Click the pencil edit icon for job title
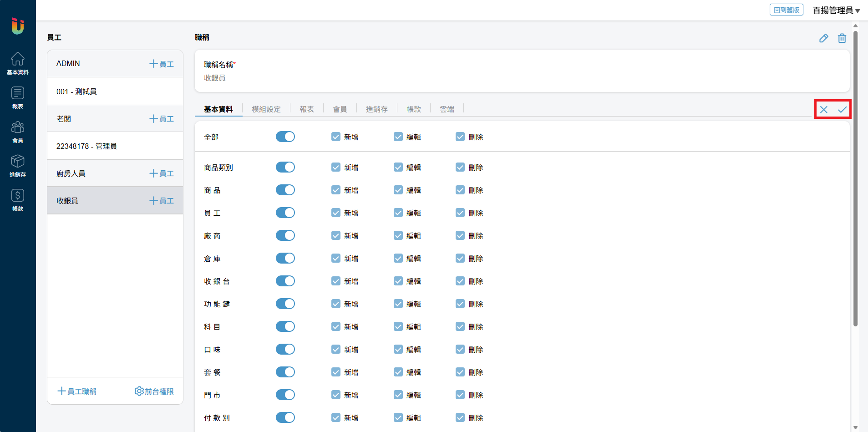This screenshot has width=868, height=432. point(823,38)
